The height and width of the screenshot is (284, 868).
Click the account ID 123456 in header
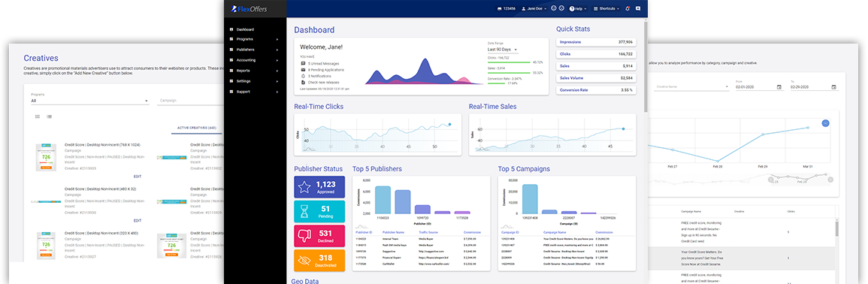coord(507,9)
